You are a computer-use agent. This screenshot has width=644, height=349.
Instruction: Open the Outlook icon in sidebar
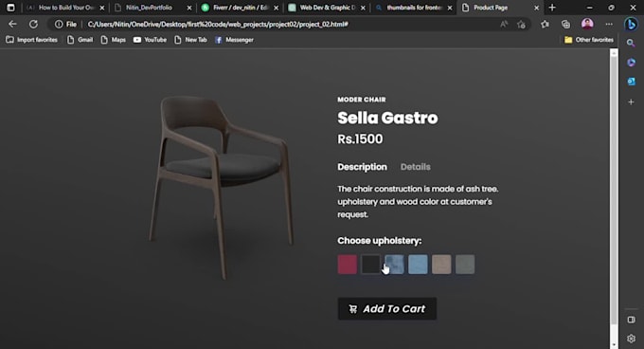tap(631, 81)
